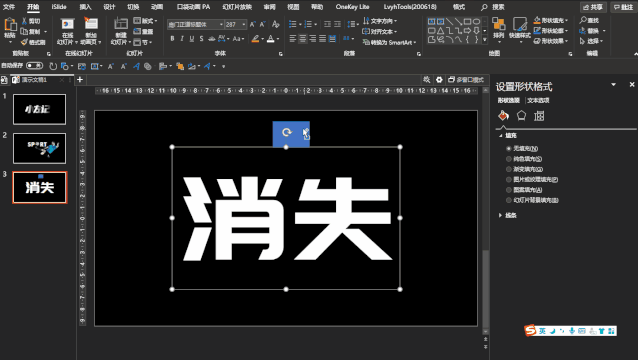Select No fill (无填充) radio button
This screenshot has width=638, height=360.
click(509, 148)
